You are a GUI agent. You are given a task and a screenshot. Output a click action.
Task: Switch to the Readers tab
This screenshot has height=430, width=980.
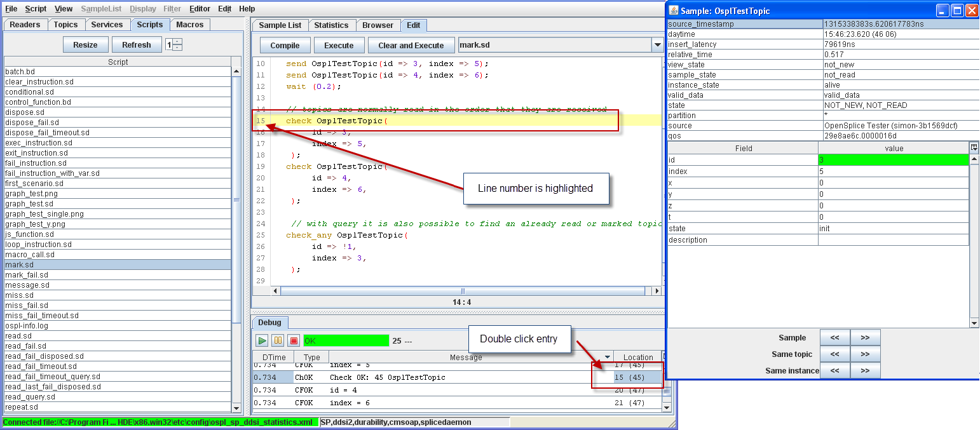(25, 25)
